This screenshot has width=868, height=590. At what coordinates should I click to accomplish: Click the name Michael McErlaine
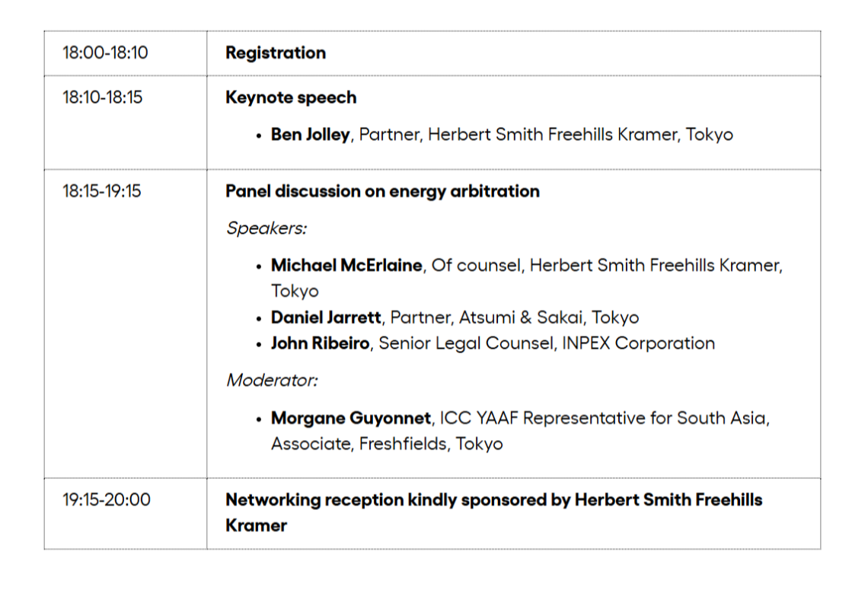click(347, 266)
